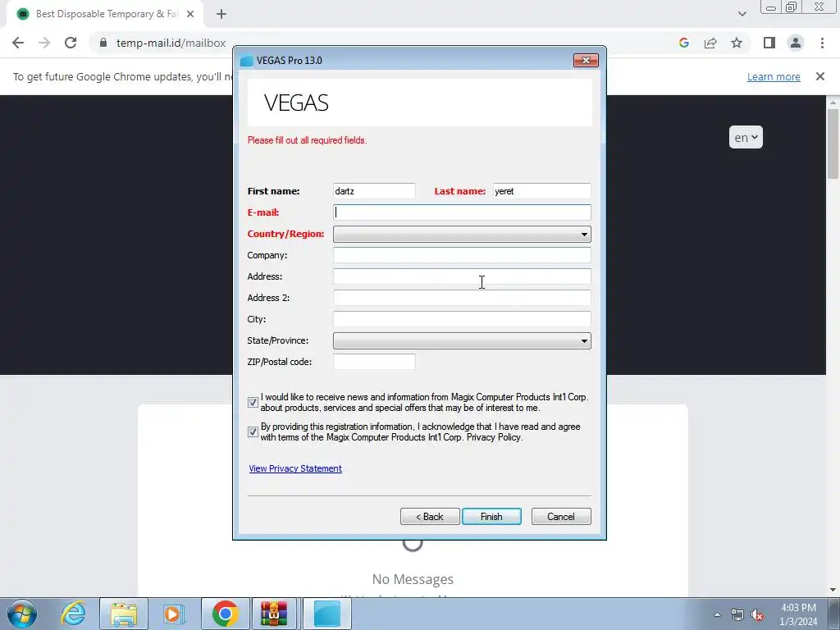Uncheck receive news and information checkbox

click(253, 402)
